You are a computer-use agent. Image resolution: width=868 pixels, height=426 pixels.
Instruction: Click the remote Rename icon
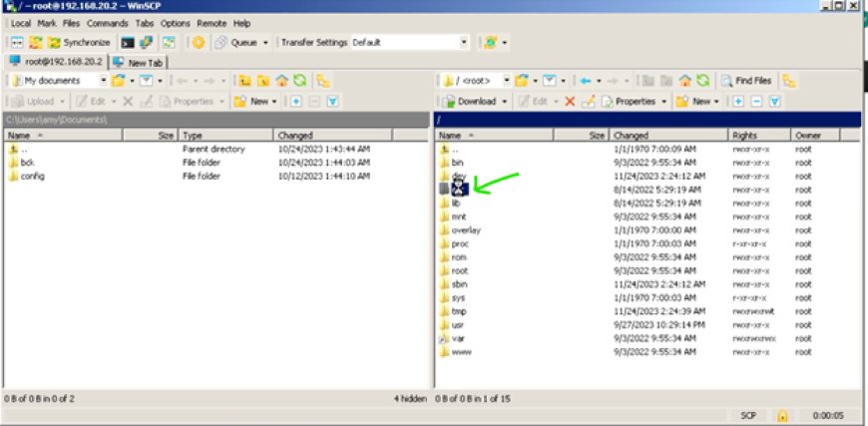pyautogui.click(x=589, y=101)
